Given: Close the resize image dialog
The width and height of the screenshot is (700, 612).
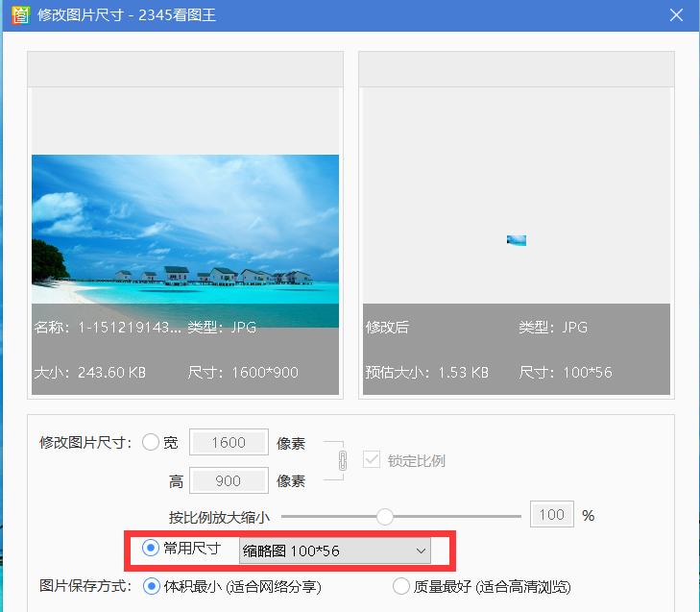Looking at the screenshot, I should (x=676, y=15).
